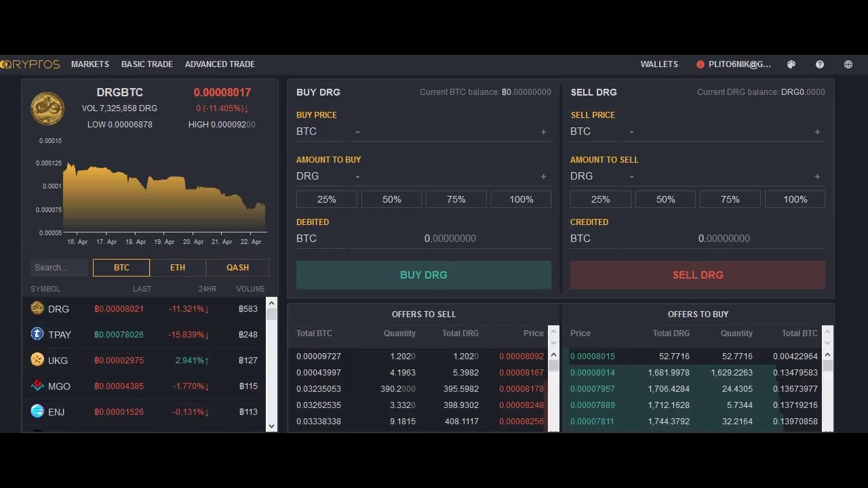Set buy amount to 25%
Screen dimensions: 868x488
327,199
